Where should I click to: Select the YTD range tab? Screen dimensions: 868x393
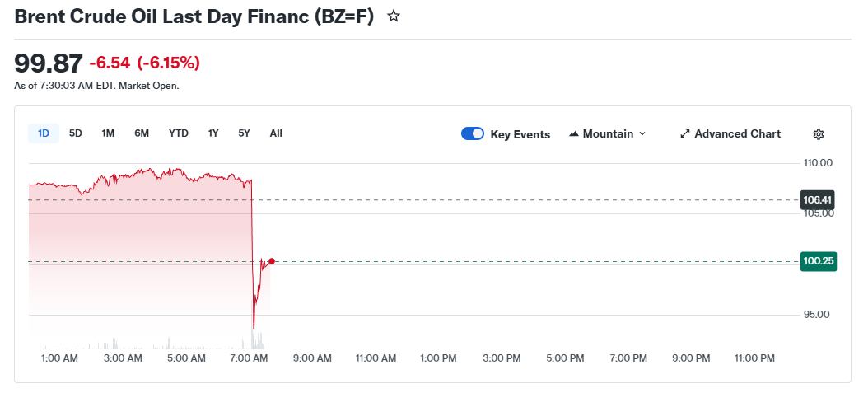click(179, 133)
